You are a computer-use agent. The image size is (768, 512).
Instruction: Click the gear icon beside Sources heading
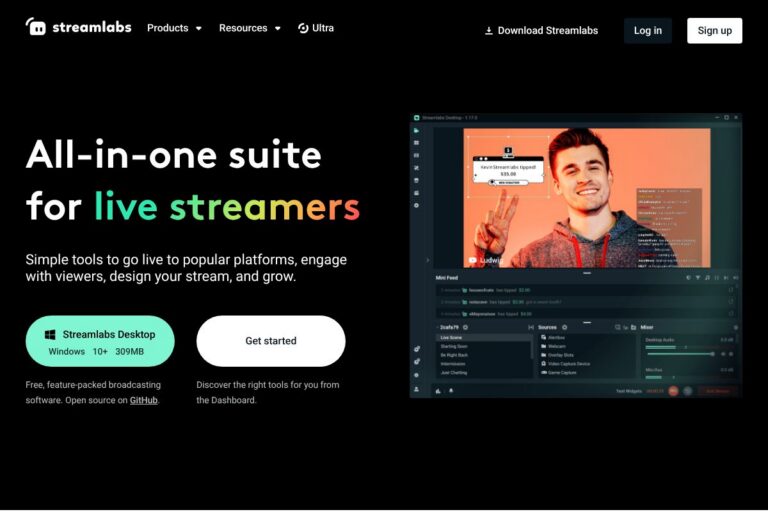564,327
